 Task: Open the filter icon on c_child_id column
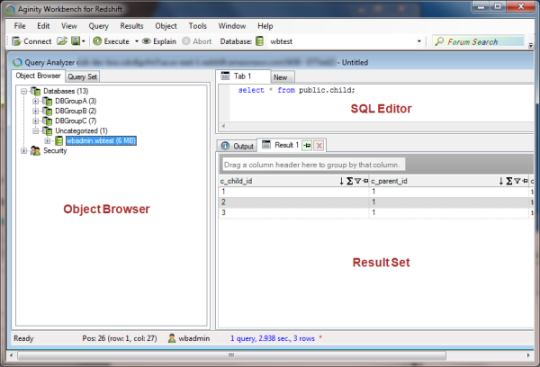pos(358,181)
